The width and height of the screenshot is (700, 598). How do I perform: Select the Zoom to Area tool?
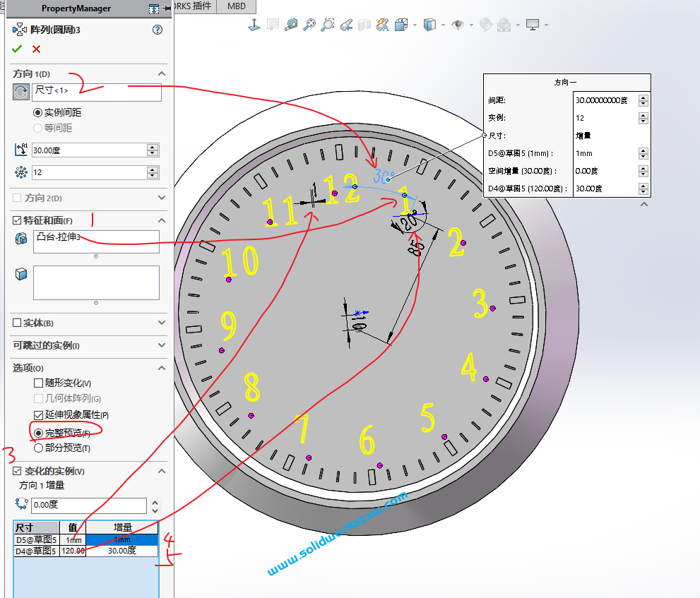(x=328, y=25)
